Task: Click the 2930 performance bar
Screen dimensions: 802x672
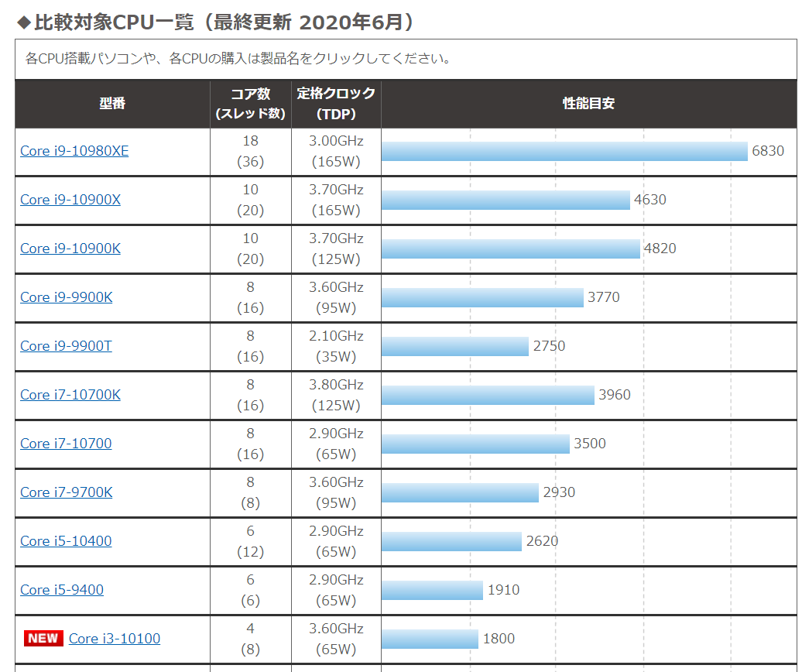Action: pyautogui.click(x=461, y=492)
